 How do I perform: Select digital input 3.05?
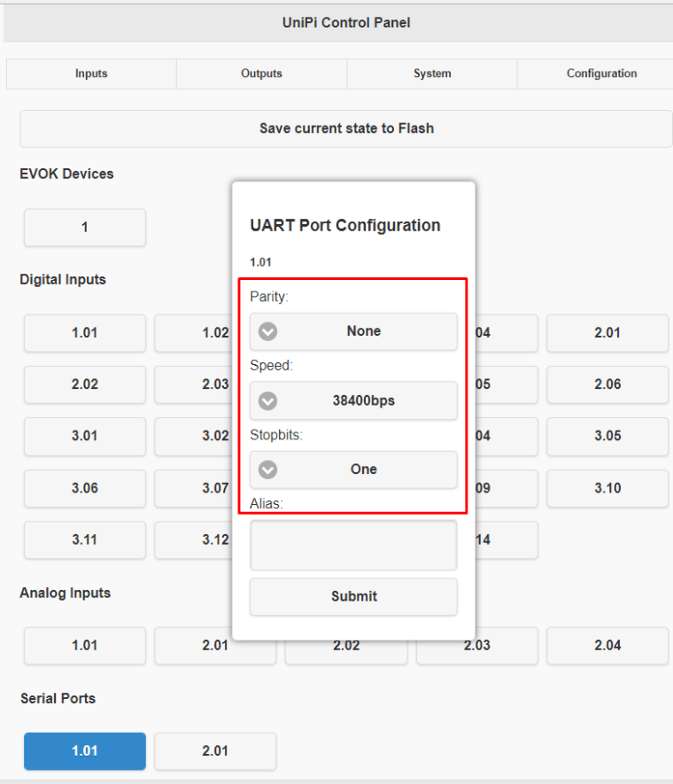pos(607,436)
